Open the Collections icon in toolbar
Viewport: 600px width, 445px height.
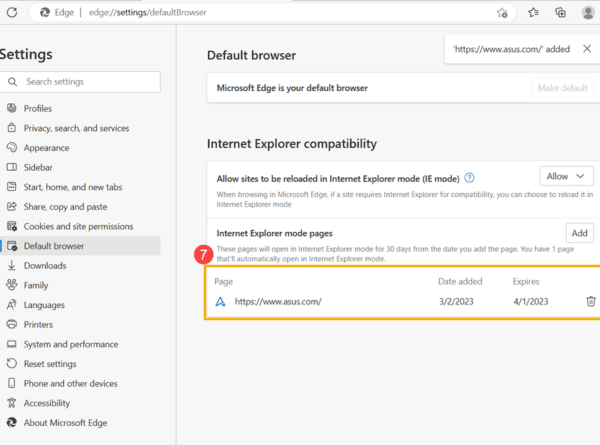561,13
